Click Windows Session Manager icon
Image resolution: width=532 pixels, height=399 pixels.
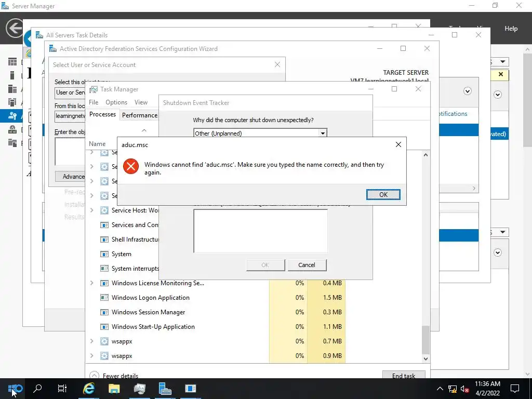click(104, 312)
